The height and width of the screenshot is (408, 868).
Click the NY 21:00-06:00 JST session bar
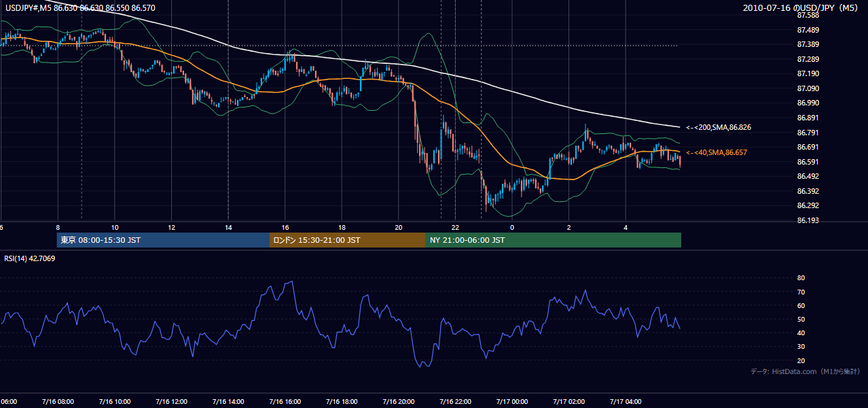(x=554, y=240)
